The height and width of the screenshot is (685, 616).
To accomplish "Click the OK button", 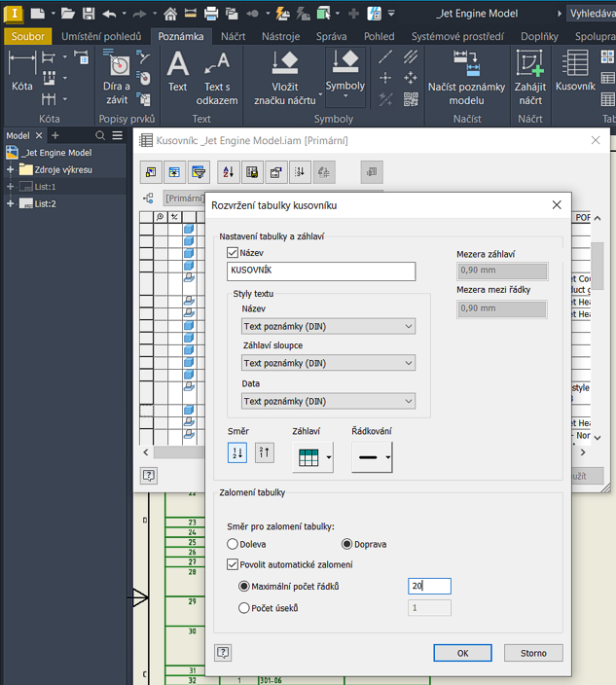I will click(x=462, y=653).
